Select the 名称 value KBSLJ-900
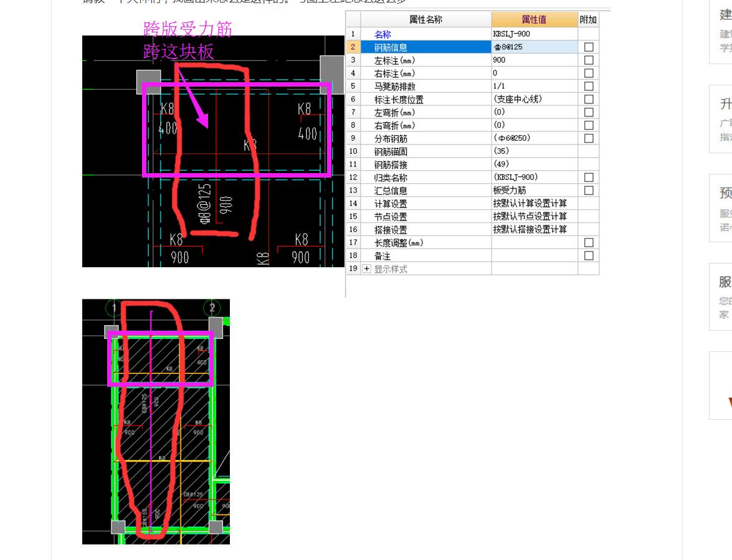Screen dimensions: 732x560 click(511, 34)
